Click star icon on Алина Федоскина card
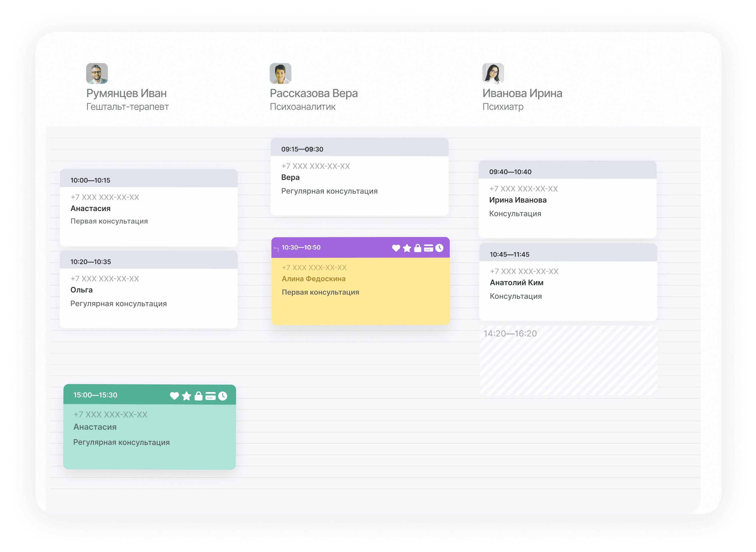 (407, 248)
